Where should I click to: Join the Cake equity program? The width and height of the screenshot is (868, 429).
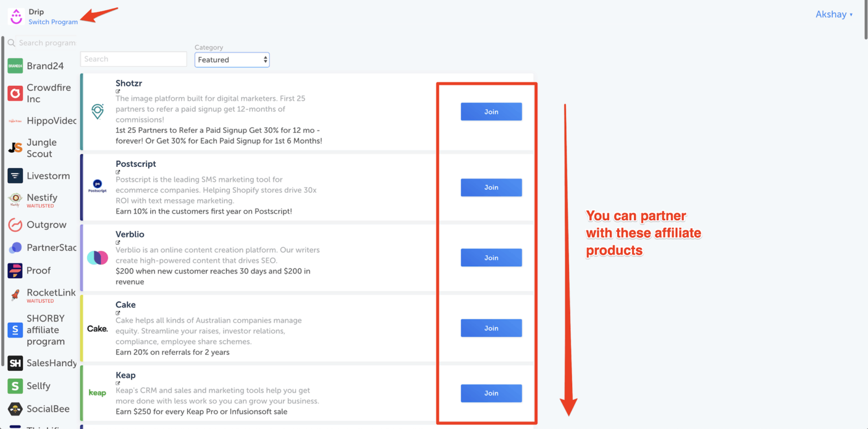point(491,328)
